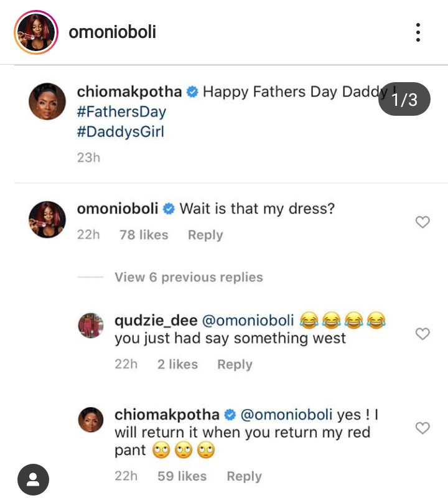The width and height of the screenshot is (448, 503).
Task: Like omonioboli's 'Wait is that my dress?' comment
Action: (422, 222)
